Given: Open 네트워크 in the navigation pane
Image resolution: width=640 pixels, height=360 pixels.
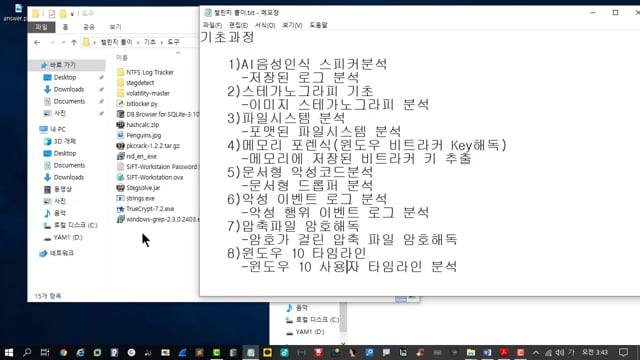Looking at the screenshot, I should [57, 253].
